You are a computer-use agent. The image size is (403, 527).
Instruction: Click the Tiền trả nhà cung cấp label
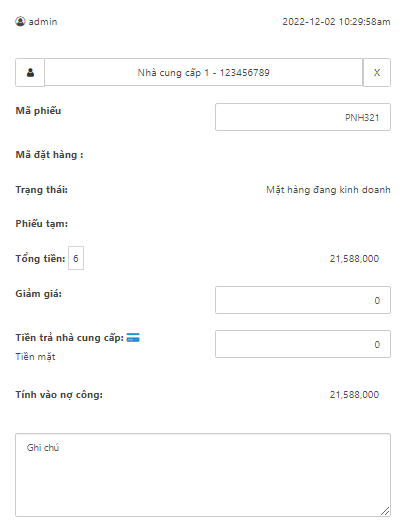point(70,338)
